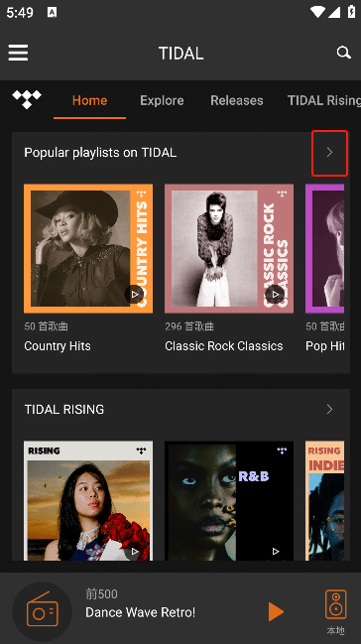The image size is (361, 644).
Task: Open the Country Hits playlist title
Action: pos(58,346)
